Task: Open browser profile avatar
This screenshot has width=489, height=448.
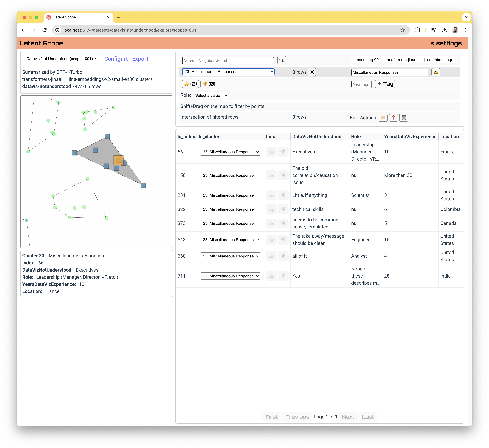Action: pos(455,30)
